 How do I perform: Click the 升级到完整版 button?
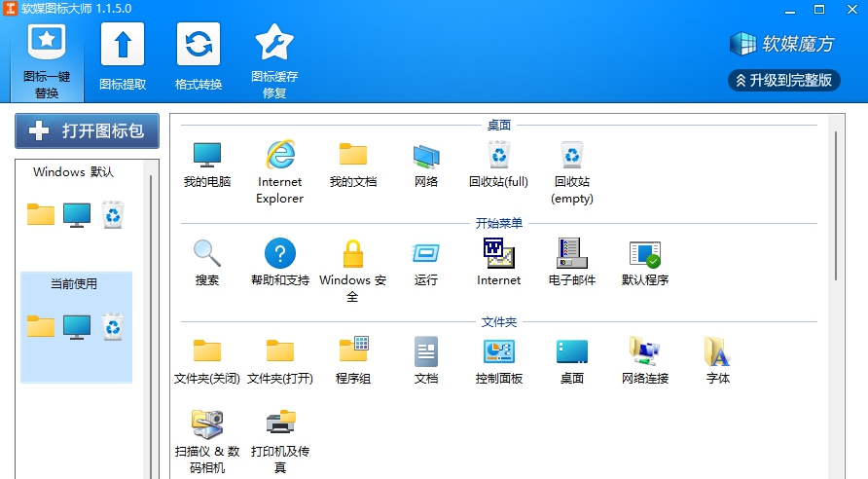(784, 80)
